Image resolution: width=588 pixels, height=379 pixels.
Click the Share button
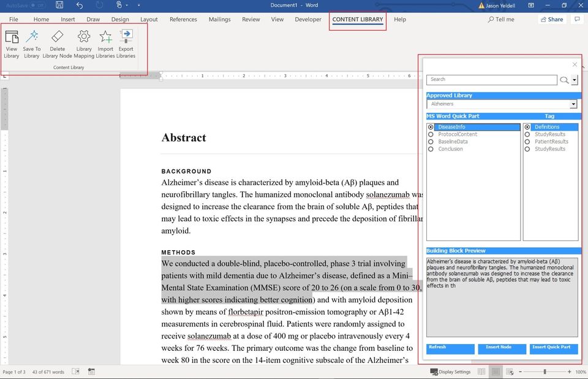point(552,19)
